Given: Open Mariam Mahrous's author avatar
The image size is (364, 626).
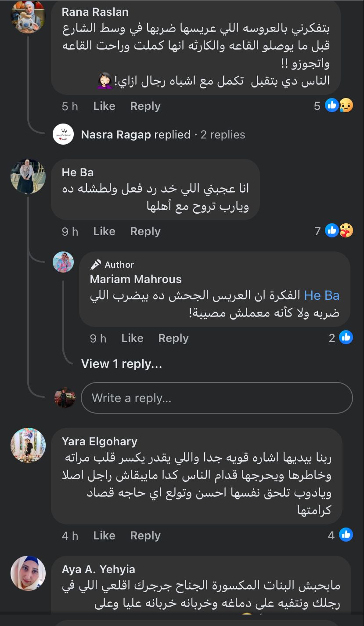Looking at the screenshot, I should click(63, 262).
